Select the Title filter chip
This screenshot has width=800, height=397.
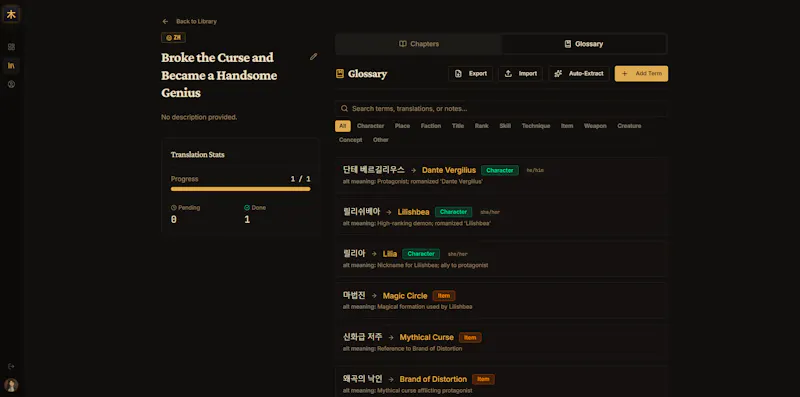[x=458, y=126]
